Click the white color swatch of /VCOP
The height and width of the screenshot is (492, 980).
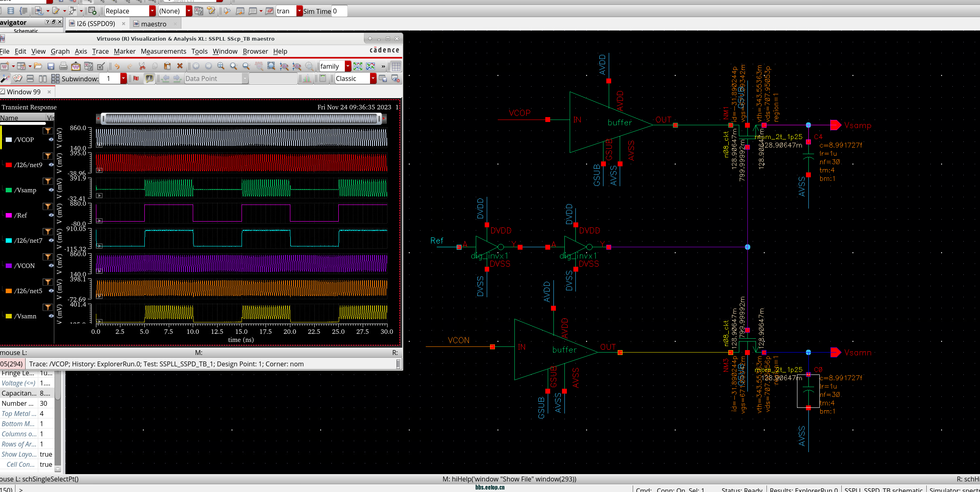[9, 139]
